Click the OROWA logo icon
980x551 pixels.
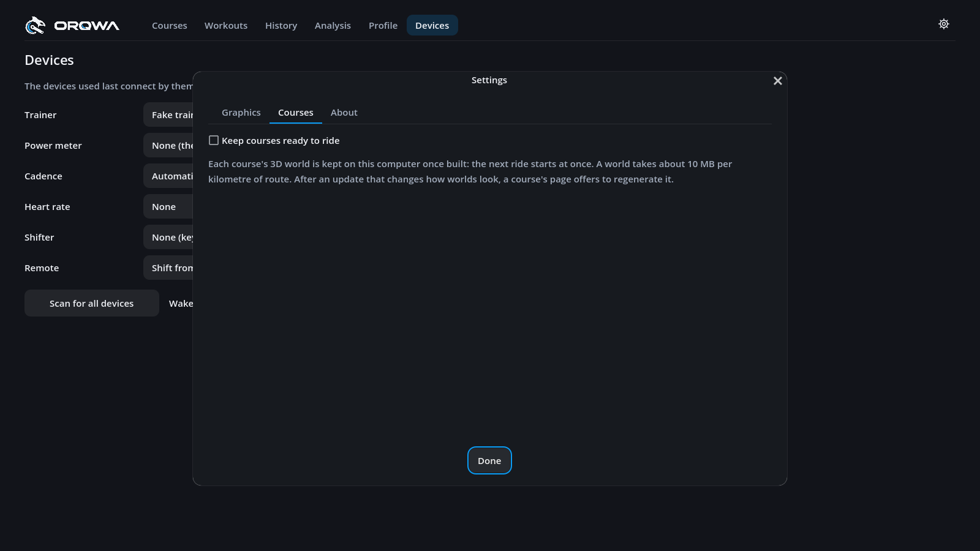[x=36, y=25]
